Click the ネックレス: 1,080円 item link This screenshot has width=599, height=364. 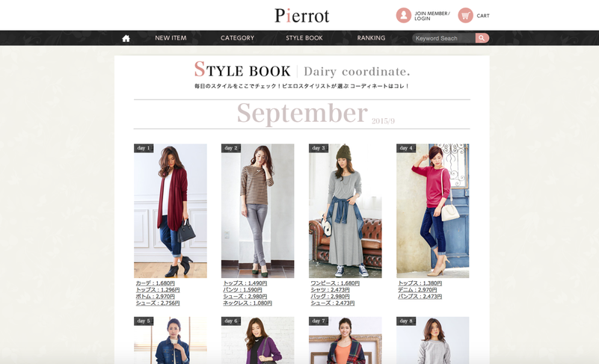tap(248, 303)
